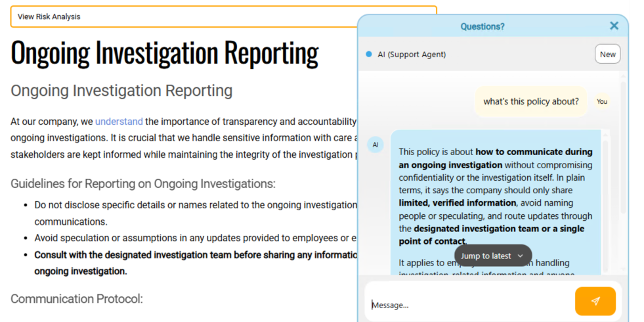Click the Communication Protocol heading
This screenshot has width=644, height=322.
pyautogui.click(x=77, y=299)
